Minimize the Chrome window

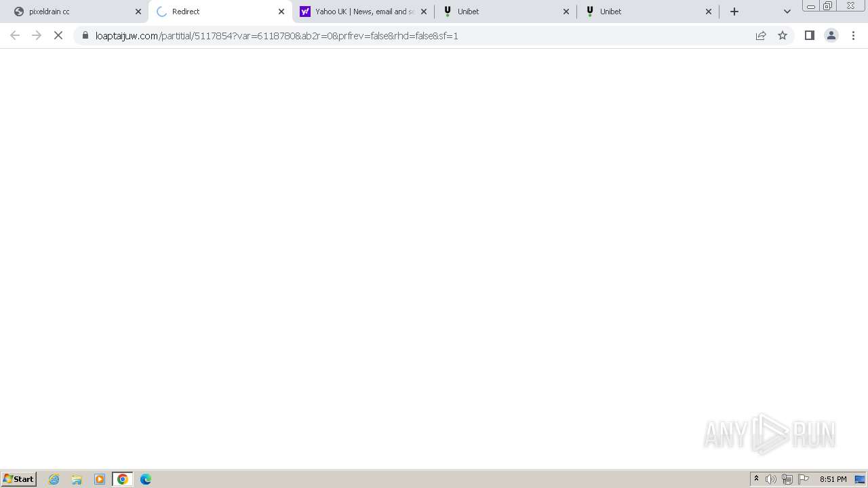[x=810, y=6]
